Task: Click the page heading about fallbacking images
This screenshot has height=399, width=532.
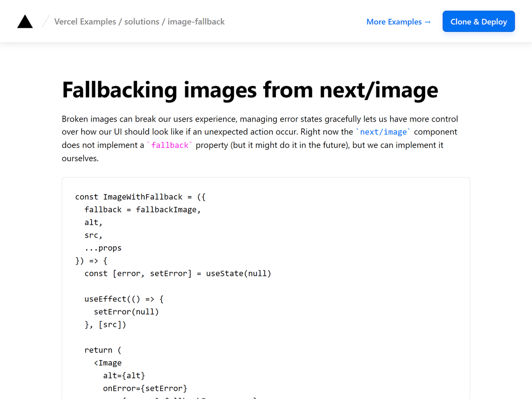Action: click(x=250, y=90)
